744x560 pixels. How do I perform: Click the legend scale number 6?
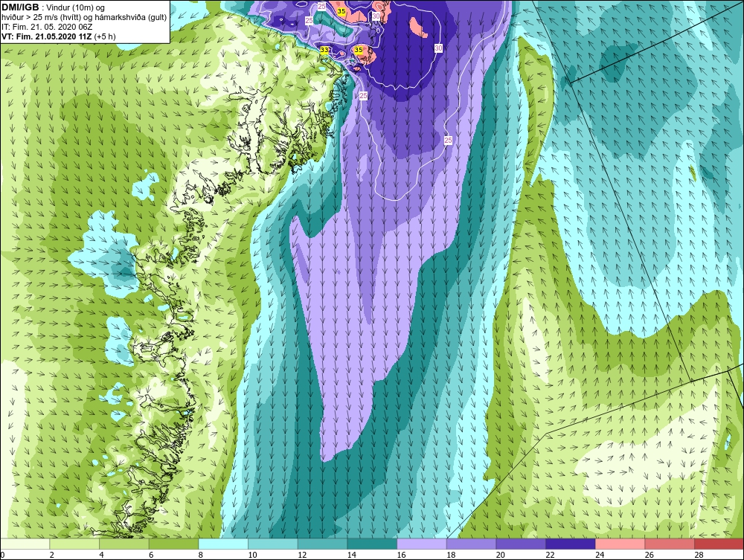click(x=151, y=555)
